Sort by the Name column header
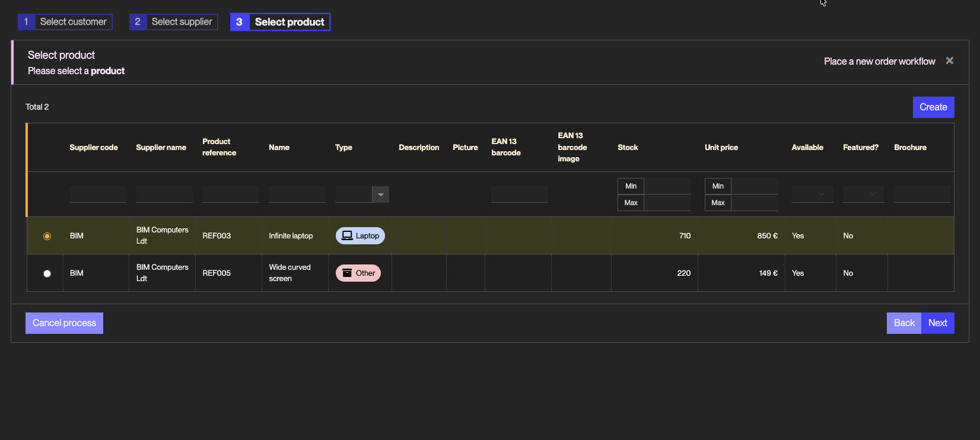This screenshot has width=980, height=440. (279, 148)
